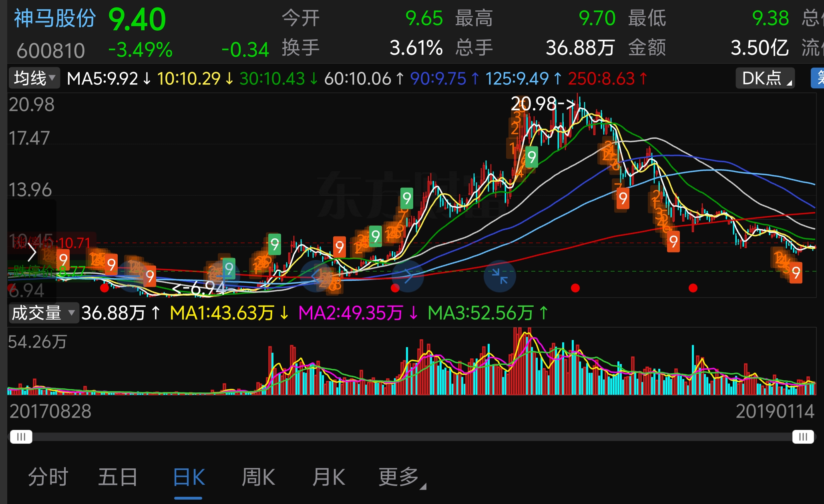Tap the blue button right of DK点
Screen dimensions: 824x504
818,78
